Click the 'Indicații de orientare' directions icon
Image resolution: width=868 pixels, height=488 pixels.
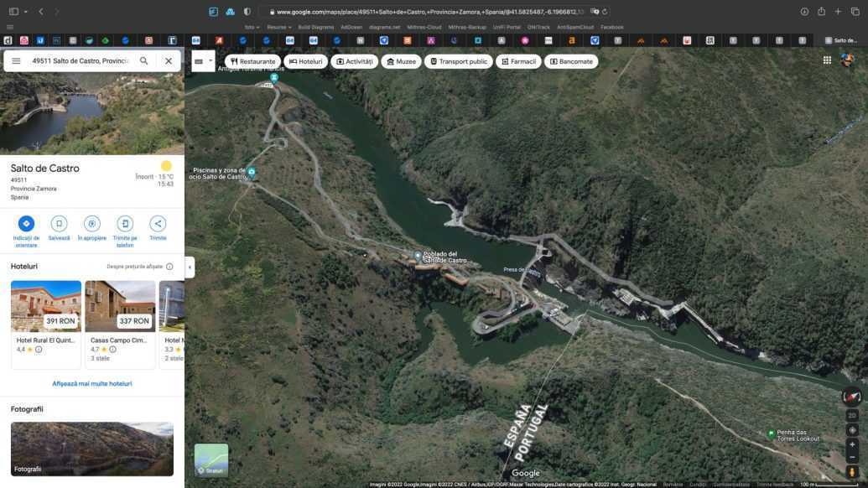[26, 224]
